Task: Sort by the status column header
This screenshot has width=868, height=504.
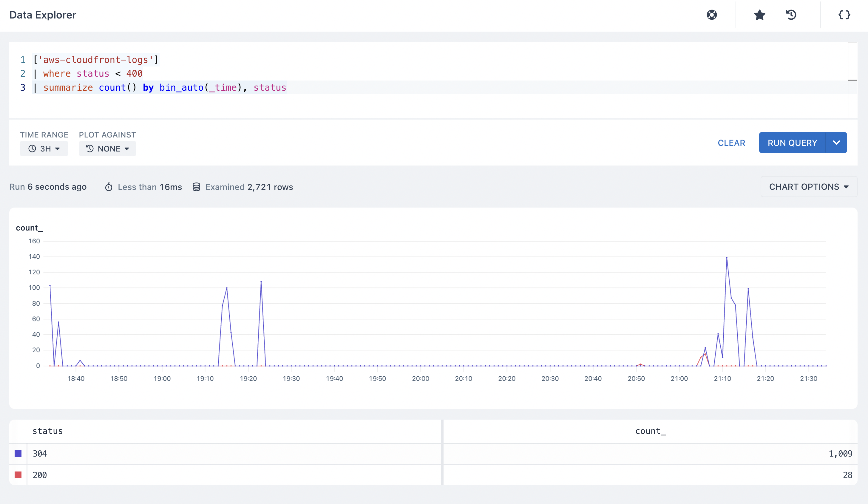Action: pyautogui.click(x=47, y=431)
